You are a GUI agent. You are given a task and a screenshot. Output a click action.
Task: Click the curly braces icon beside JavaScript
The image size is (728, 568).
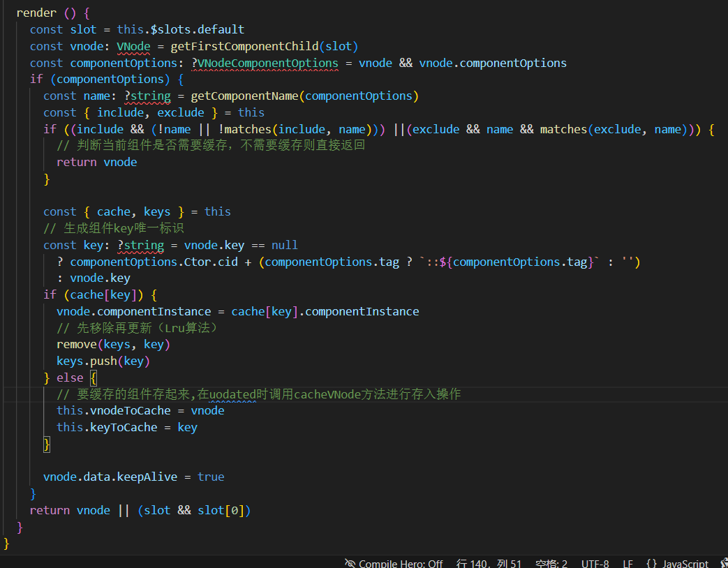651,563
